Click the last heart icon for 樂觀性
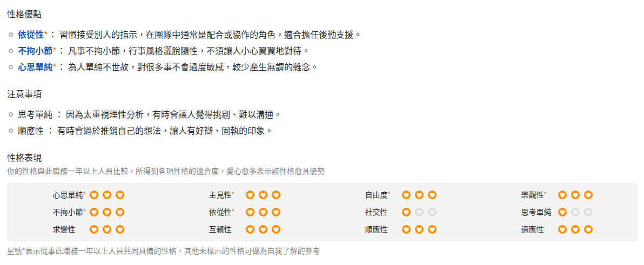This screenshot has width=644, height=265. coord(588,195)
